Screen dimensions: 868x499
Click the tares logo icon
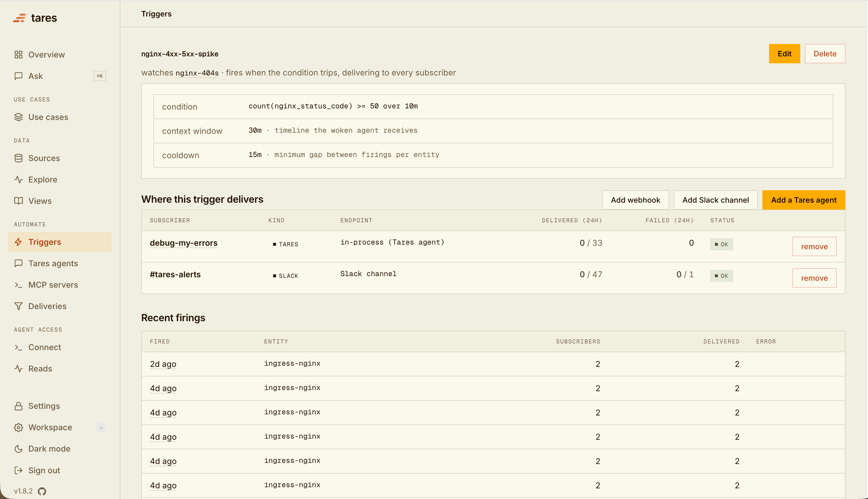pos(20,18)
